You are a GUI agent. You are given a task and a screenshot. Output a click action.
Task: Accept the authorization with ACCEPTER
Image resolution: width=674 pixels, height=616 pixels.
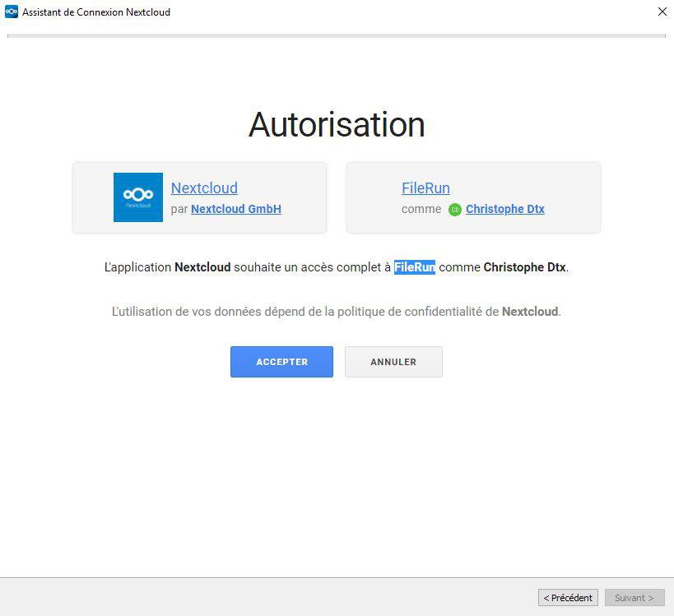[x=281, y=362]
